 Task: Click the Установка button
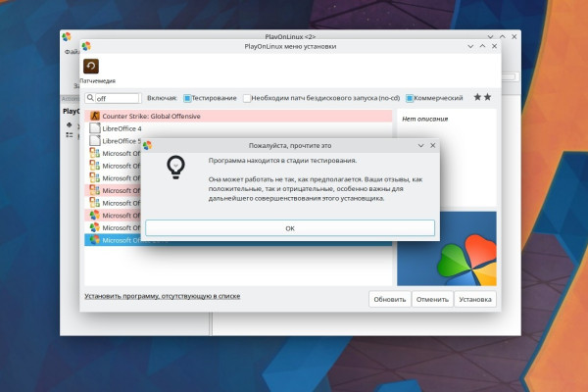[x=475, y=299]
